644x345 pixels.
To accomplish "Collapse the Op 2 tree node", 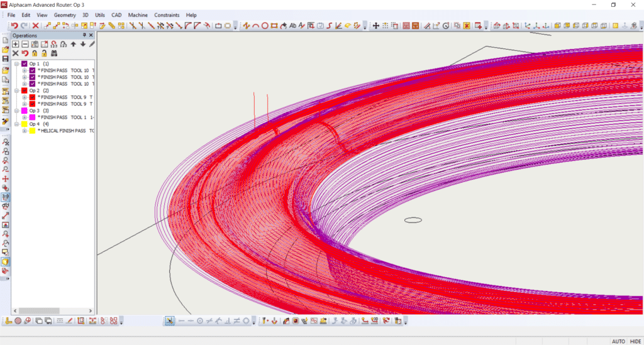I will click(17, 90).
